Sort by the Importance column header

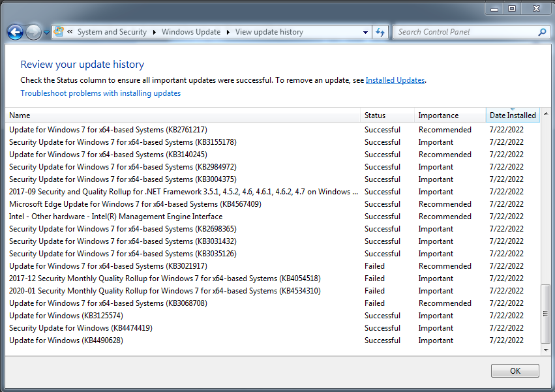(450, 115)
